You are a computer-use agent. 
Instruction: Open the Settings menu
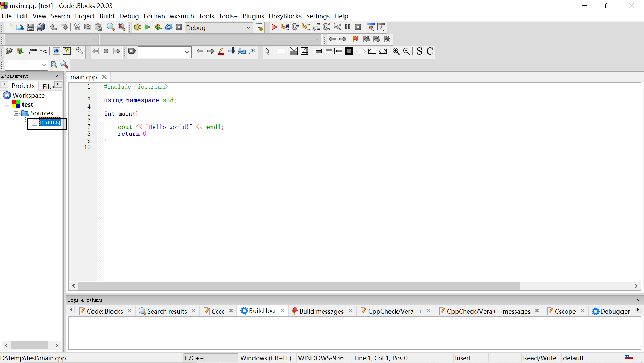point(318,16)
